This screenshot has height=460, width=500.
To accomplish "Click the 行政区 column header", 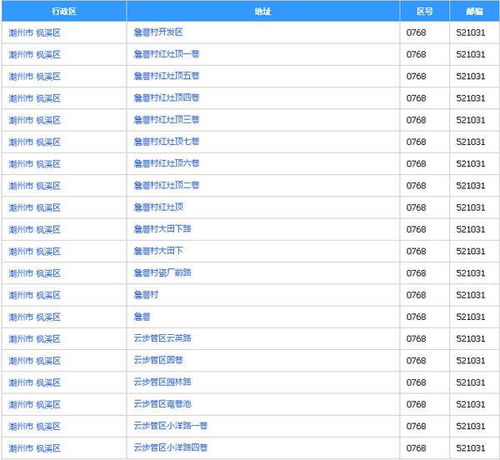I will [x=64, y=11].
